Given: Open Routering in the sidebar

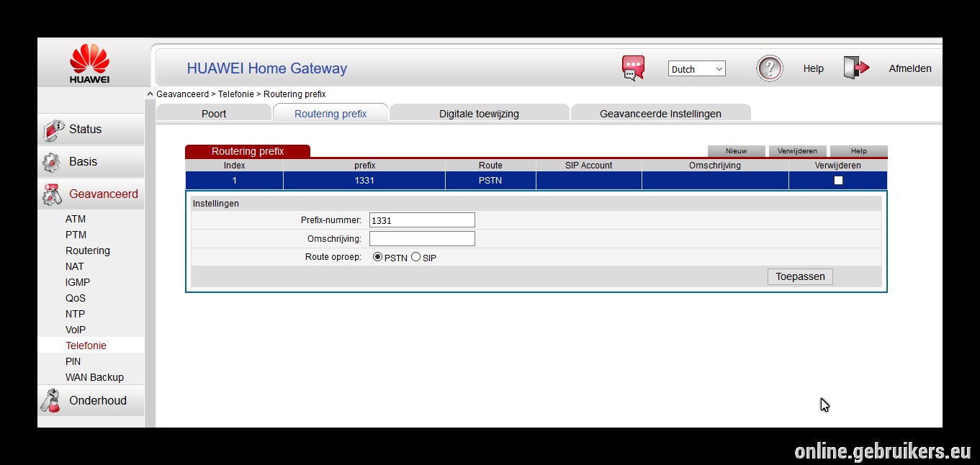Looking at the screenshot, I should click(88, 250).
